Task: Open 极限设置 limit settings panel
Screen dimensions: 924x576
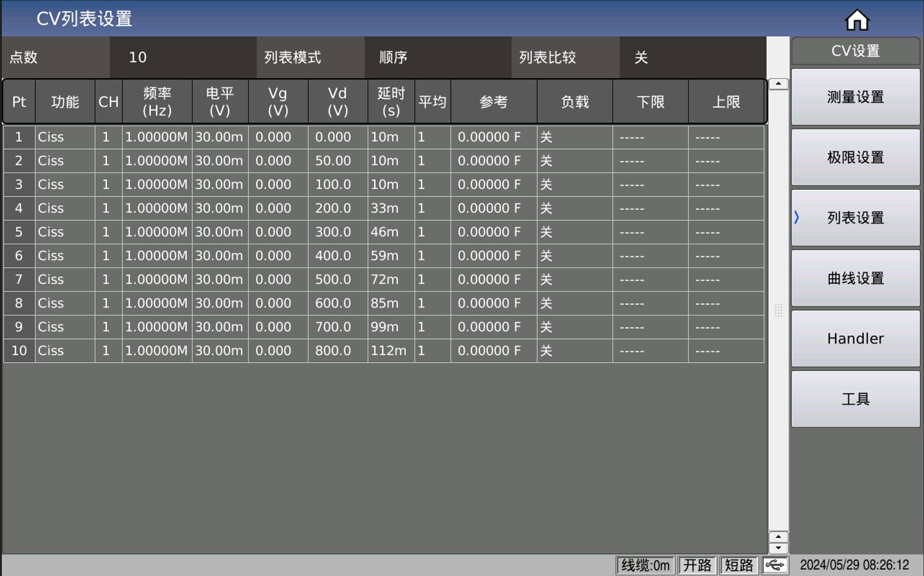Action: tap(855, 157)
